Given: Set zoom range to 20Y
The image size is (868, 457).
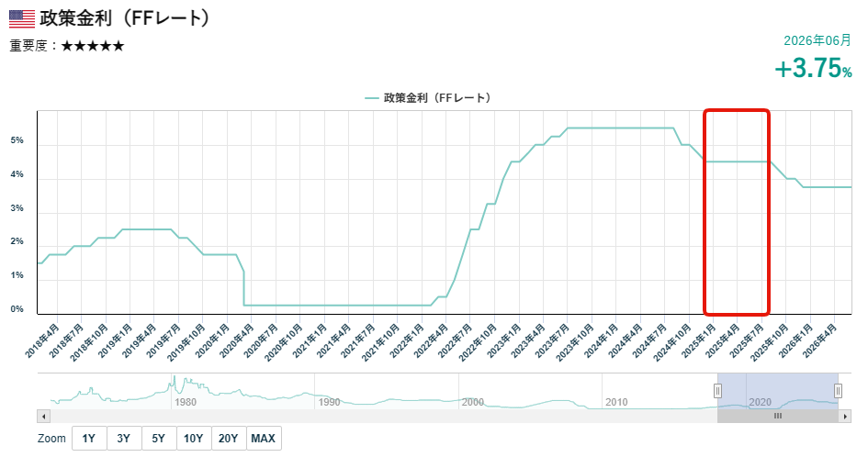Looking at the screenshot, I should tap(228, 439).
